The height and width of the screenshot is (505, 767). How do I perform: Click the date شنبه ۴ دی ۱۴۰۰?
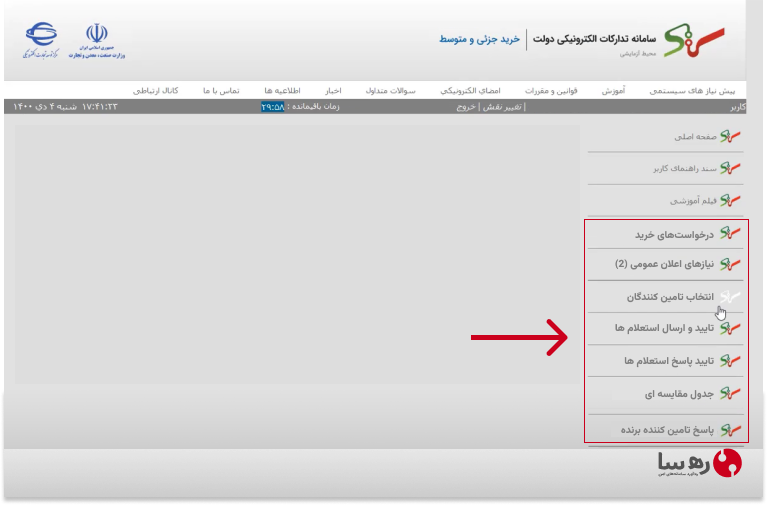[x=45, y=107]
